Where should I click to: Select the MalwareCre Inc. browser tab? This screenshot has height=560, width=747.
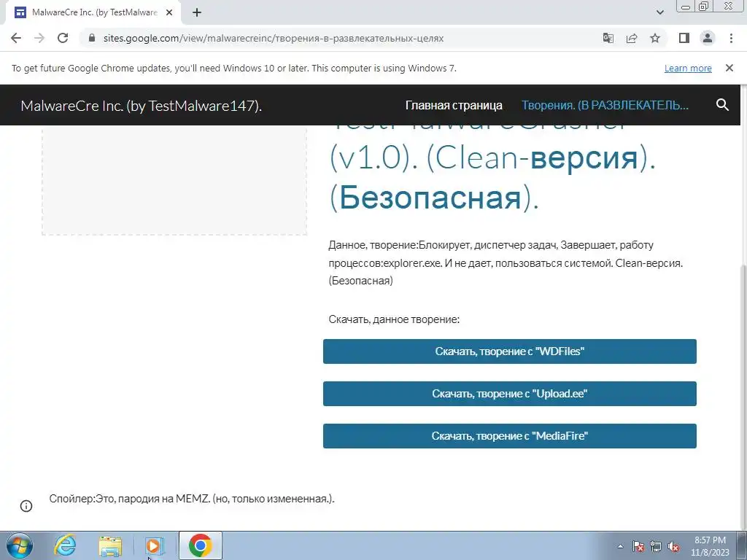click(x=94, y=13)
